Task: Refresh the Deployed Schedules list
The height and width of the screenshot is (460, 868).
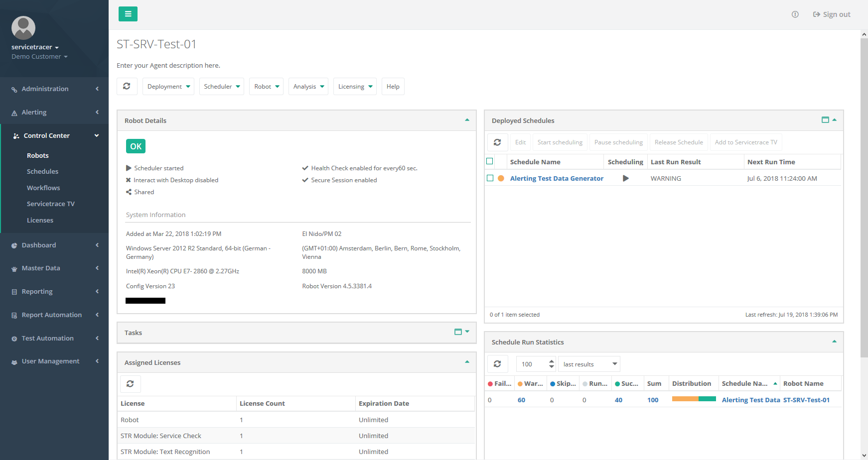Action: (497, 142)
